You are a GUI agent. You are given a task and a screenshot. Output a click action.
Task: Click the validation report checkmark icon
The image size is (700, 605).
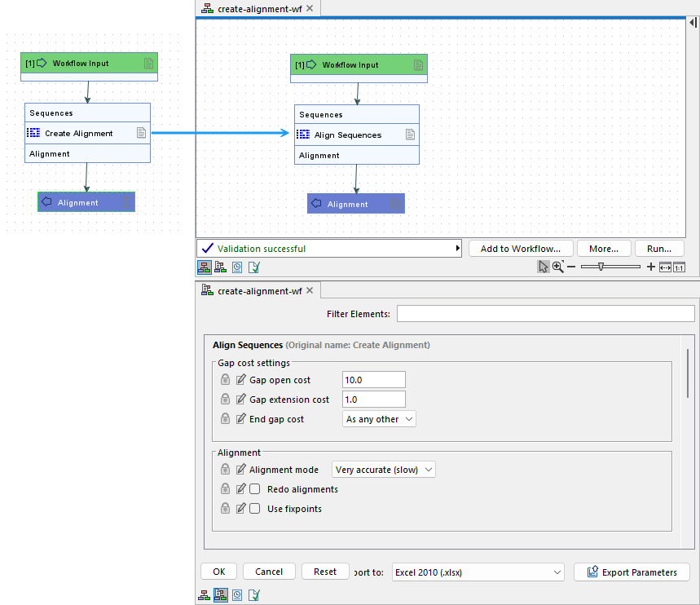253,267
